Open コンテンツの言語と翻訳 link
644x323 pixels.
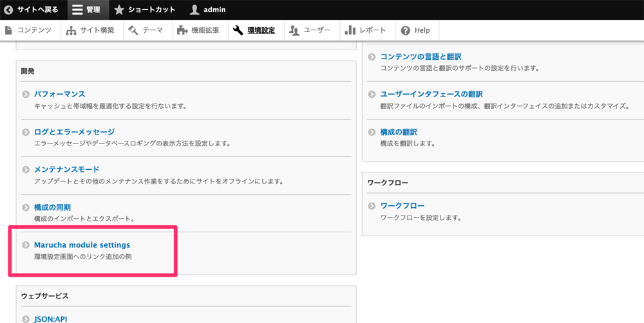click(x=421, y=57)
